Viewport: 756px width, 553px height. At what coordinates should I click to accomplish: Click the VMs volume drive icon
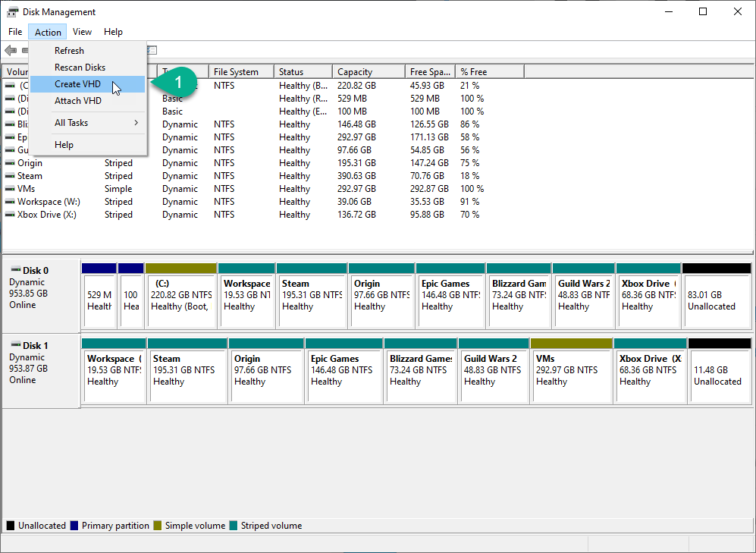point(10,189)
